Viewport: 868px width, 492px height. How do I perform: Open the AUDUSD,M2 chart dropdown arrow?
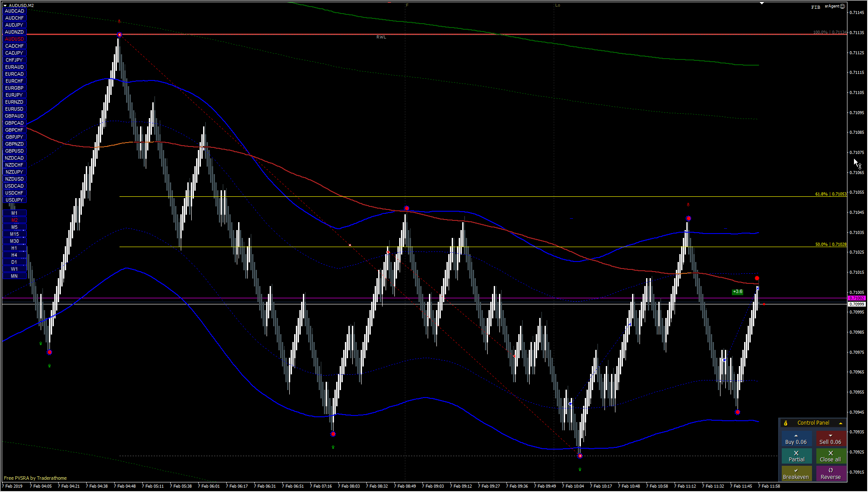[x=5, y=5]
